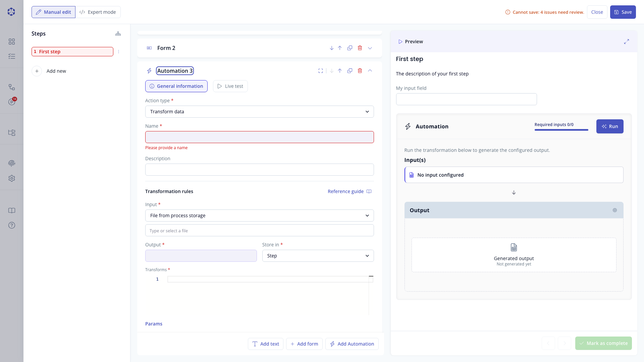Image resolution: width=644 pixels, height=362 pixels.
Task: Expand the Preview panel
Action: 627,42
